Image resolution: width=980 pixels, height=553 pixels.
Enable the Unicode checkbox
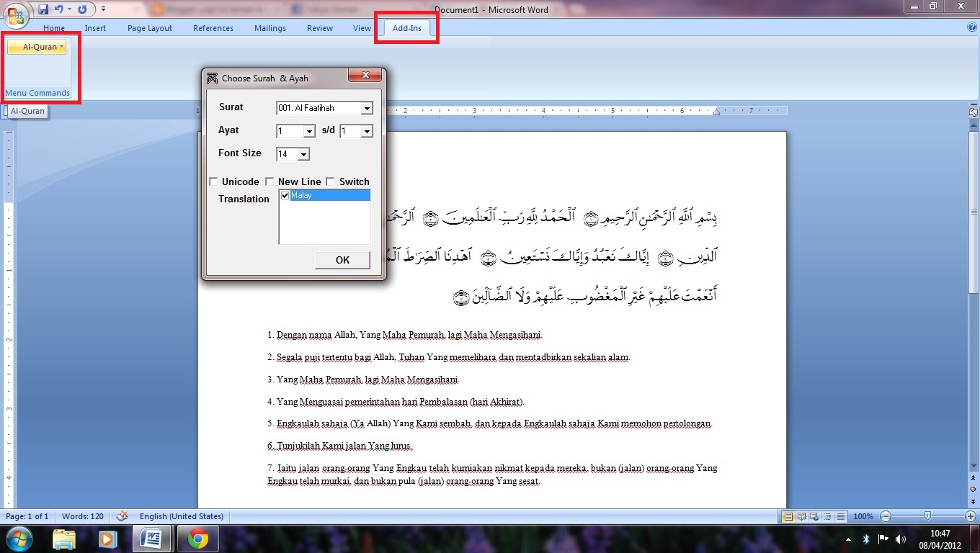coord(213,181)
